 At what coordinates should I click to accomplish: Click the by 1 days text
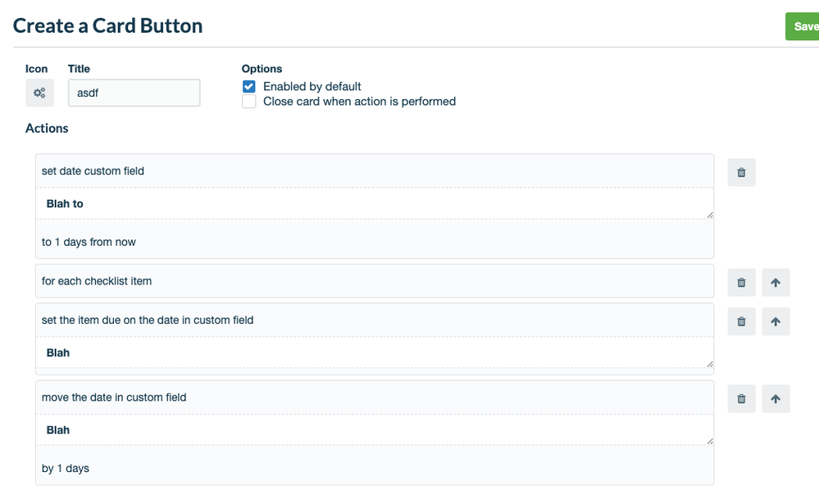pos(66,469)
